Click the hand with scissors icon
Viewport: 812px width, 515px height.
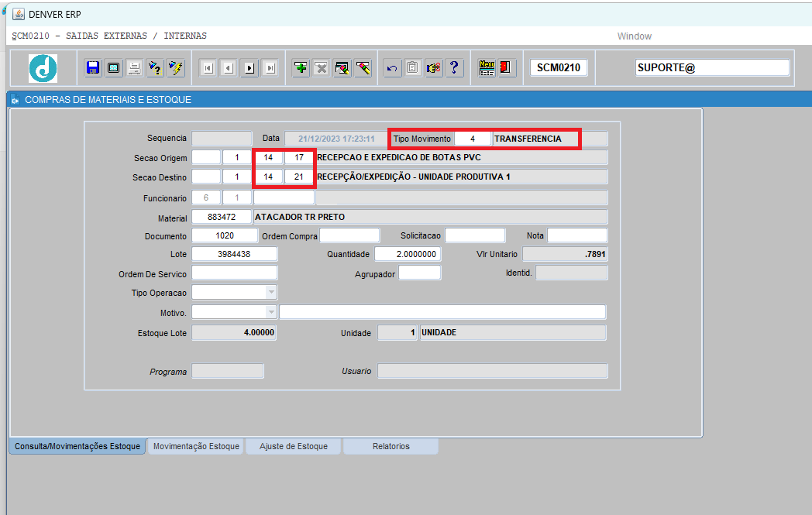click(434, 68)
